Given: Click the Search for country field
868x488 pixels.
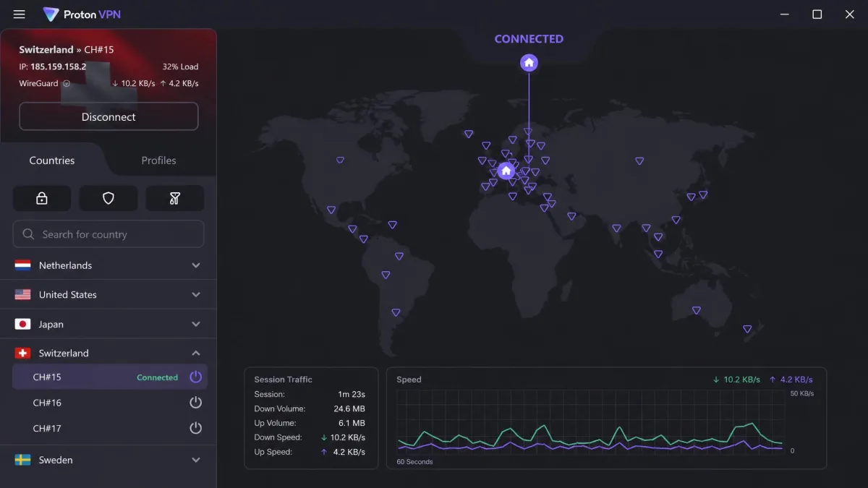Looking at the screenshot, I should [109, 234].
